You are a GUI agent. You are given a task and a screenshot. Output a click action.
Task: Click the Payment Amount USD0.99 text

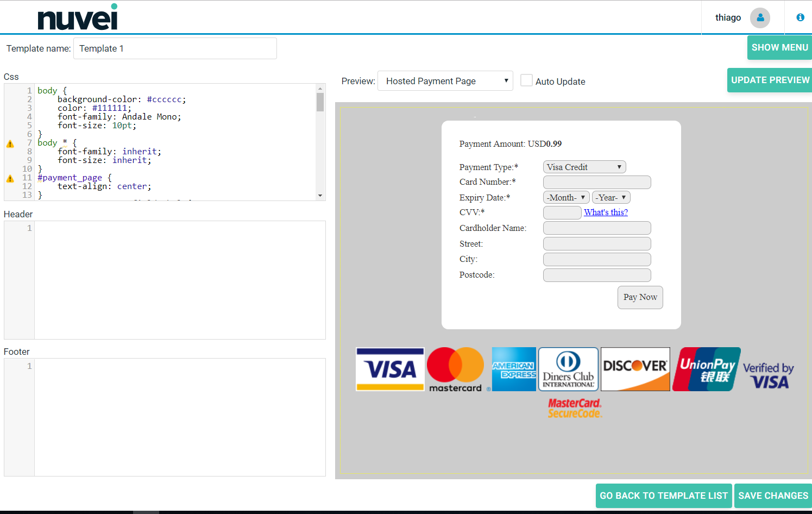pyautogui.click(x=511, y=144)
